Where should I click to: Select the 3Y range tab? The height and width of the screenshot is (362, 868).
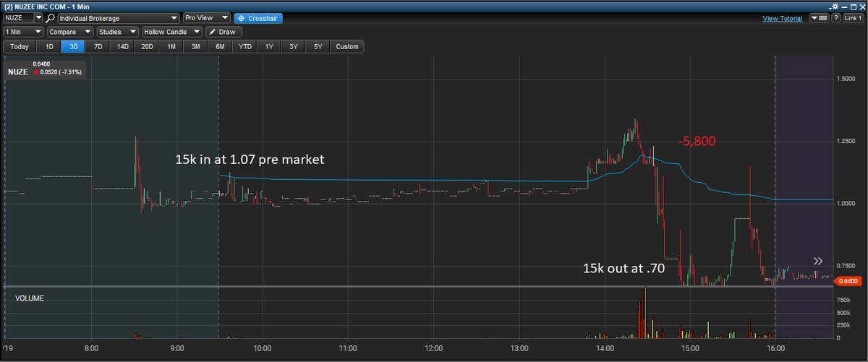click(294, 46)
